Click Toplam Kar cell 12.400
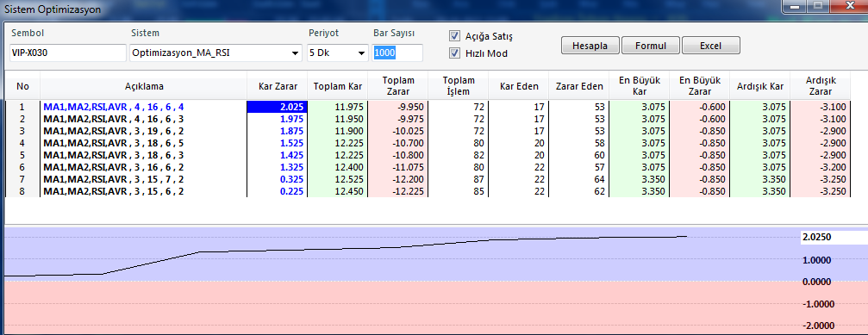The image size is (868, 335). [338, 167]
